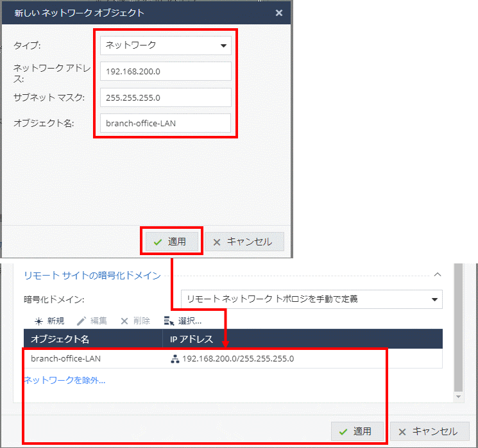Image resolution: width=478 pixels, height=448 pixels.
Task: Click the ネットワークアドレス field with 192.168.200.0
Action: tap(166, 72)
